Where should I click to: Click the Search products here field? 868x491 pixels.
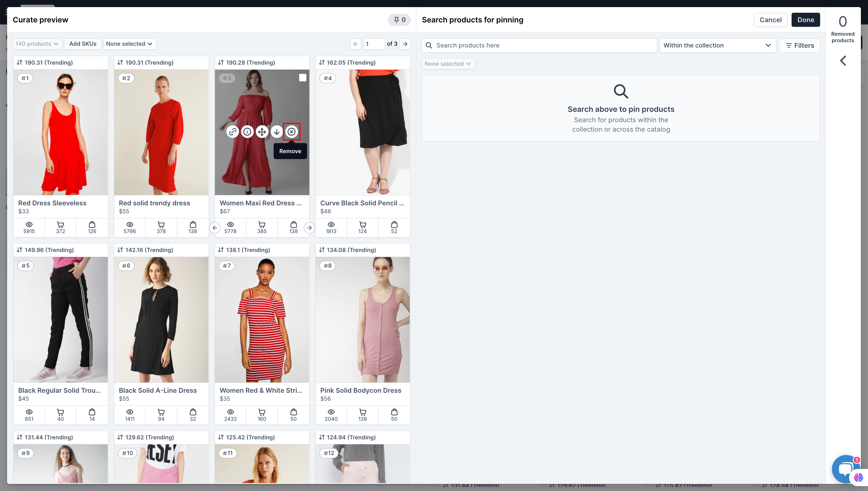[x=539, y=45]
